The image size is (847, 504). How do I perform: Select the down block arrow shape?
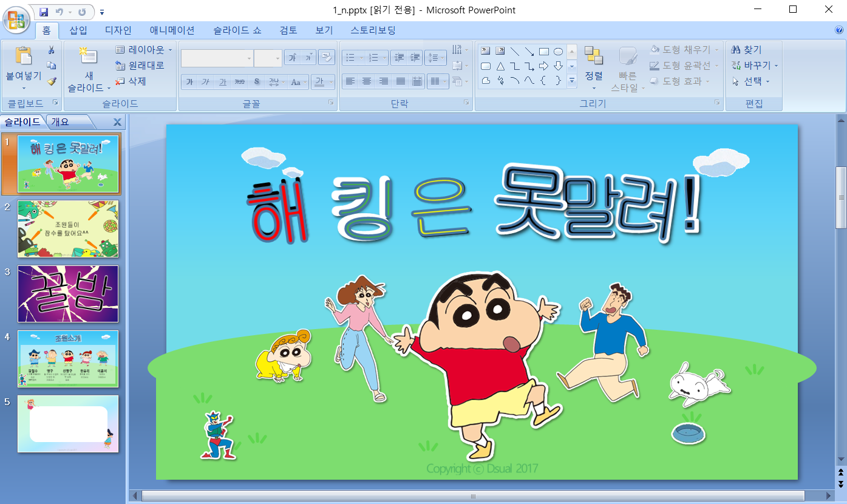point(559,66)
